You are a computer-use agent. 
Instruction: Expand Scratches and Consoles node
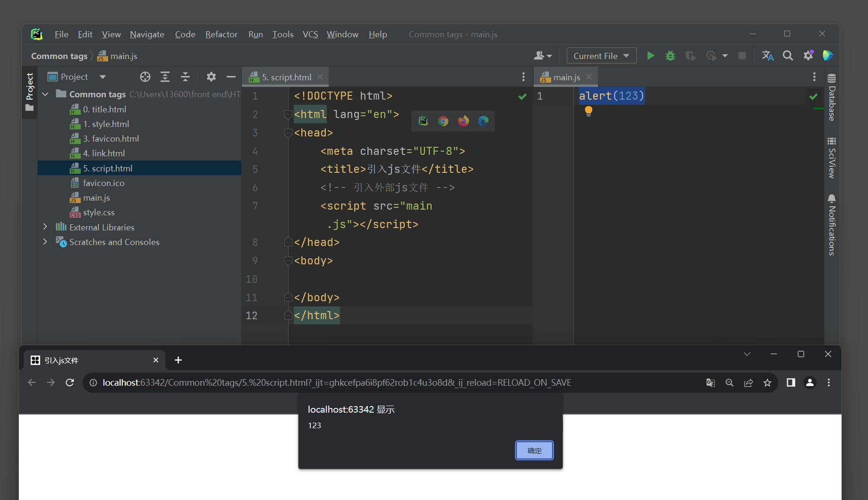click(45, 242)
